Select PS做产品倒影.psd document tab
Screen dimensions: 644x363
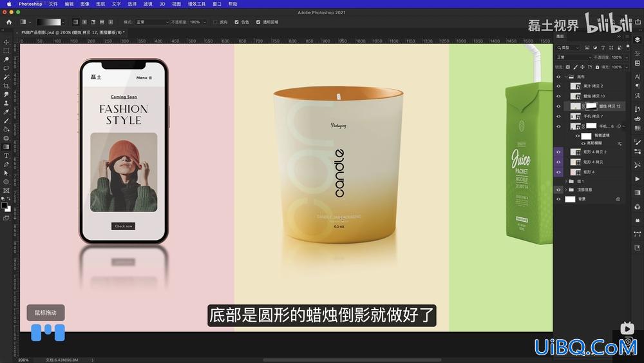click(73, 32)
